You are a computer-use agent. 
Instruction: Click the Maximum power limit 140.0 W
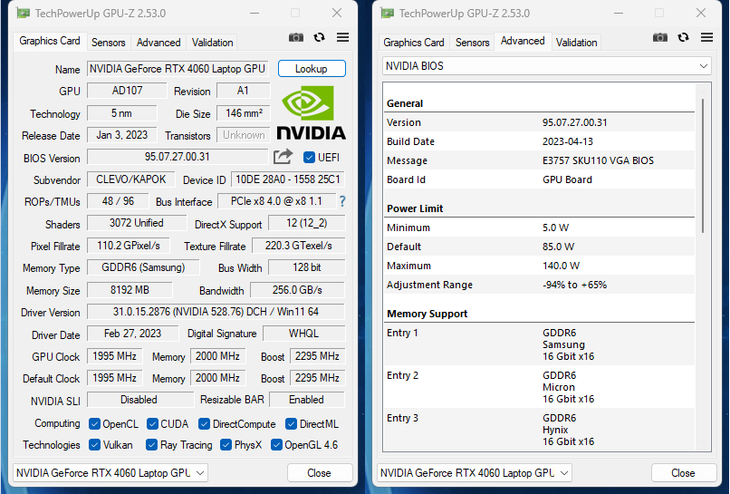[561, 266]
